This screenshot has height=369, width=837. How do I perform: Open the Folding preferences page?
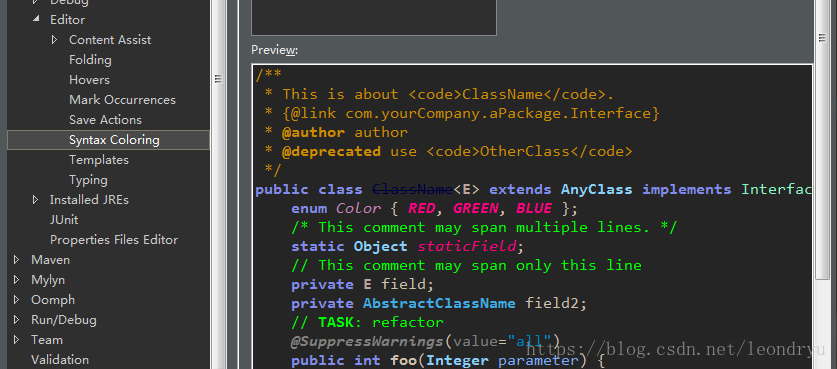tap(90, 60)
